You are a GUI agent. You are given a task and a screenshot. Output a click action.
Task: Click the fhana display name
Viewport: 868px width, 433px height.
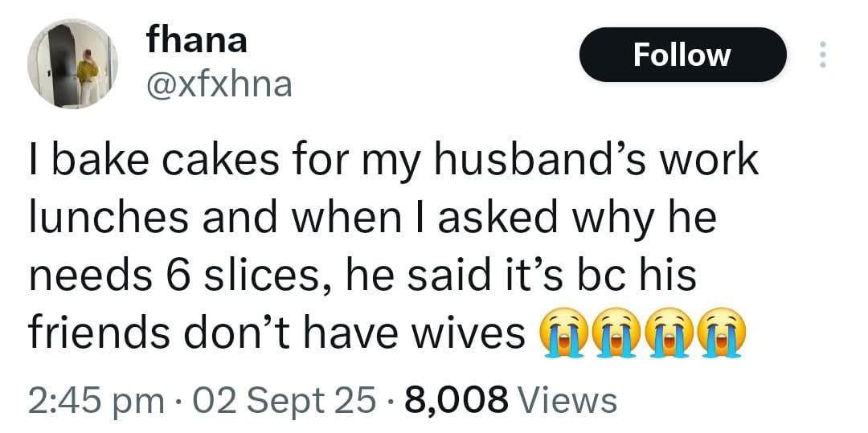point(196,40)
